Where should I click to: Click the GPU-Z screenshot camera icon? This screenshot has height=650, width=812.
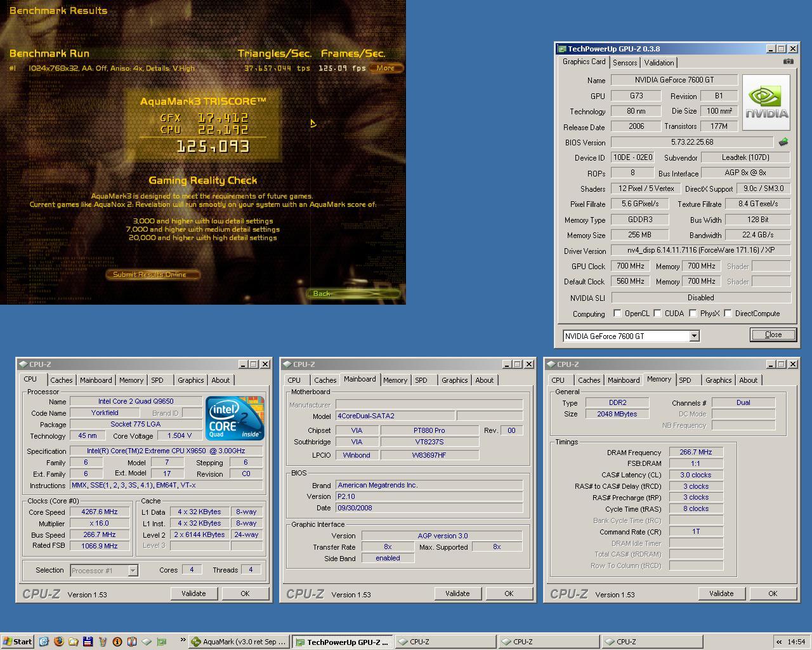[788, 62]
